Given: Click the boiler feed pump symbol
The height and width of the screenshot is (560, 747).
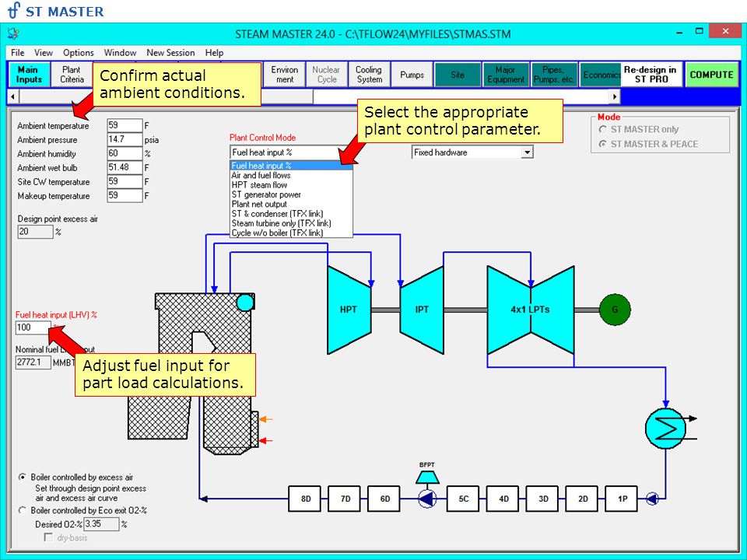Looking at the screenshot, I should (427, 499).
